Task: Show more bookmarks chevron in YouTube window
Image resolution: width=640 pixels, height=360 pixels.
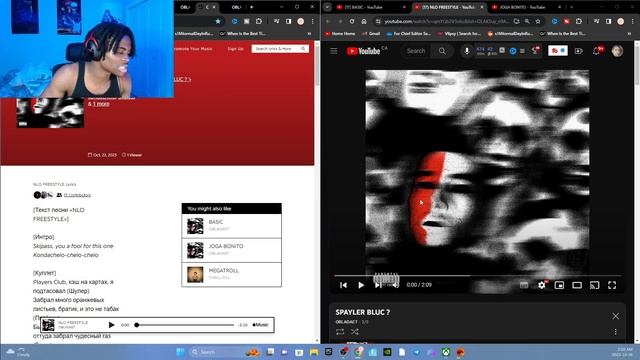Action: click(629, 33)
